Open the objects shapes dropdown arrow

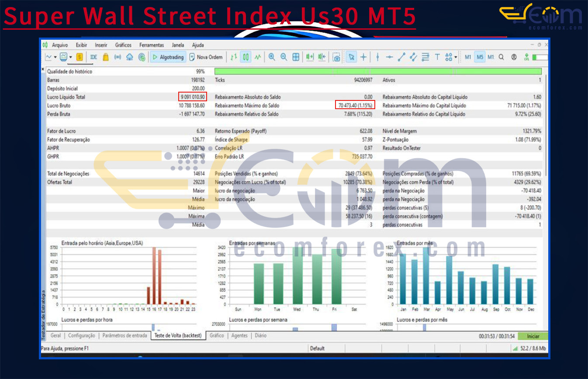[456, 57]
